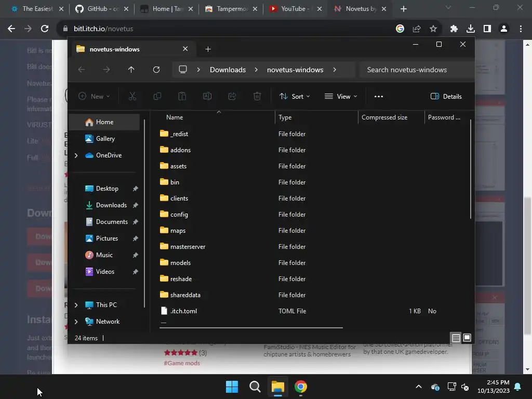Click the Rename icon in Explorer toolbar
The height and width of the screenshot is (399, 532).
[207, 96]
